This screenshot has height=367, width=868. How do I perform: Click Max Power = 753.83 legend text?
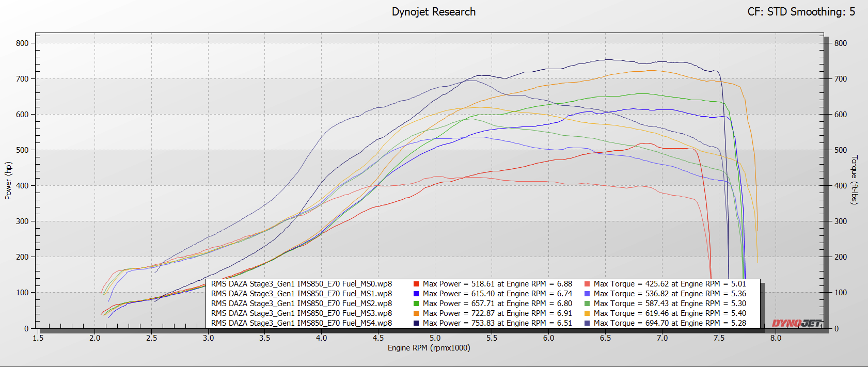(x=497, y=323)
